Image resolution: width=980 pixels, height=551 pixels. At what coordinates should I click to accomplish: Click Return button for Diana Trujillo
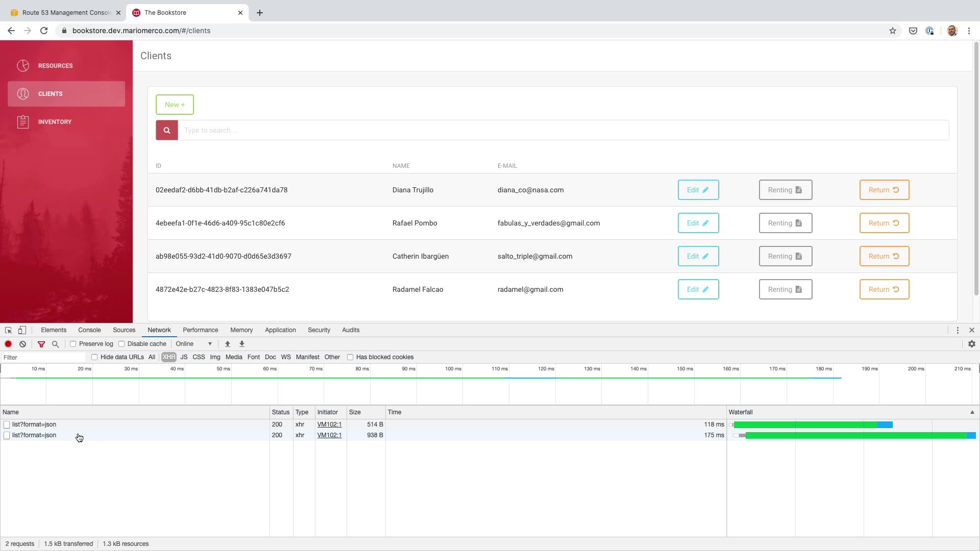click(884, 190)
